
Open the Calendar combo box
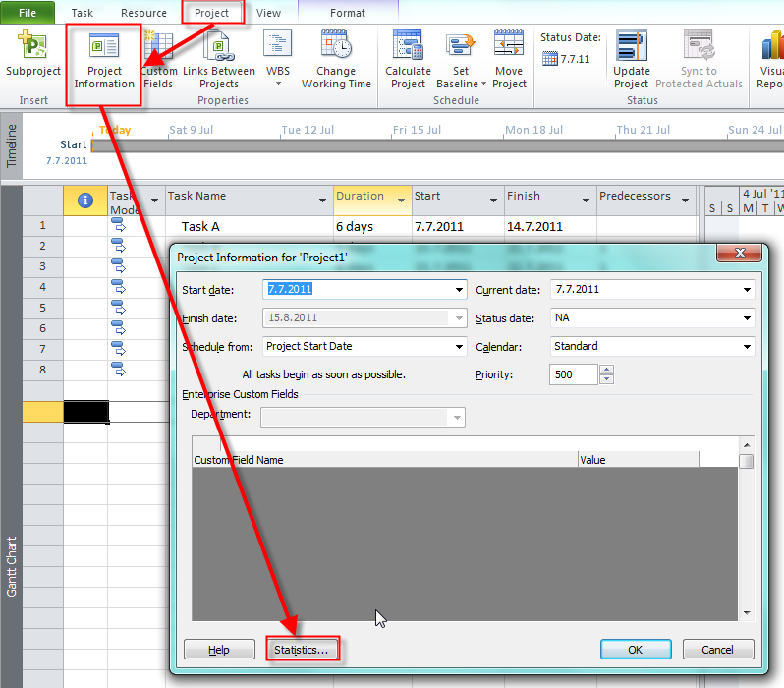coord(747,346)
